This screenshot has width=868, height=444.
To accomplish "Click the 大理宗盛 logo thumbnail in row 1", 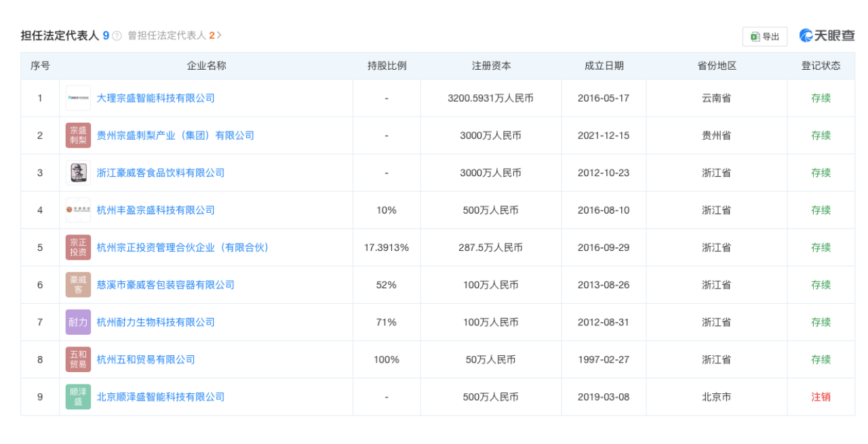I will (x=78, y=98).
